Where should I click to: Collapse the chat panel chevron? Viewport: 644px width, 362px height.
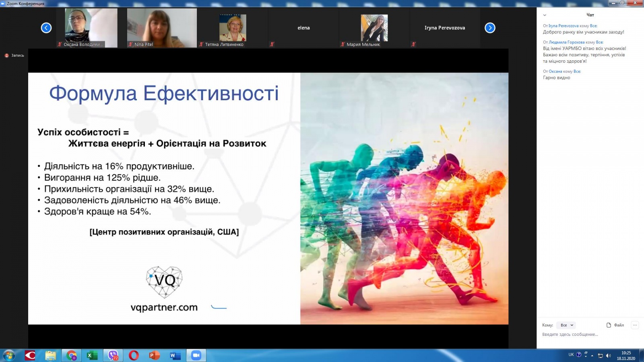[x=545, y=15]
